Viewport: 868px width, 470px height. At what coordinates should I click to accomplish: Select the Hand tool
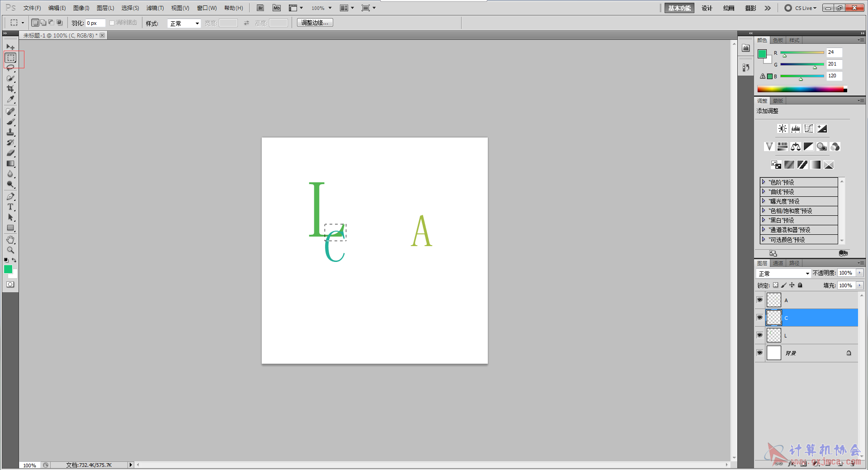point(10,240)
